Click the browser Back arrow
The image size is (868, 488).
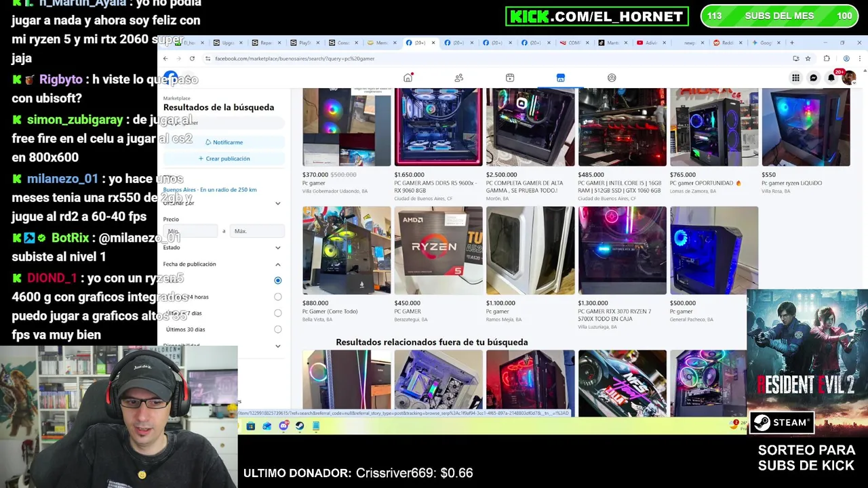(165, 58)
